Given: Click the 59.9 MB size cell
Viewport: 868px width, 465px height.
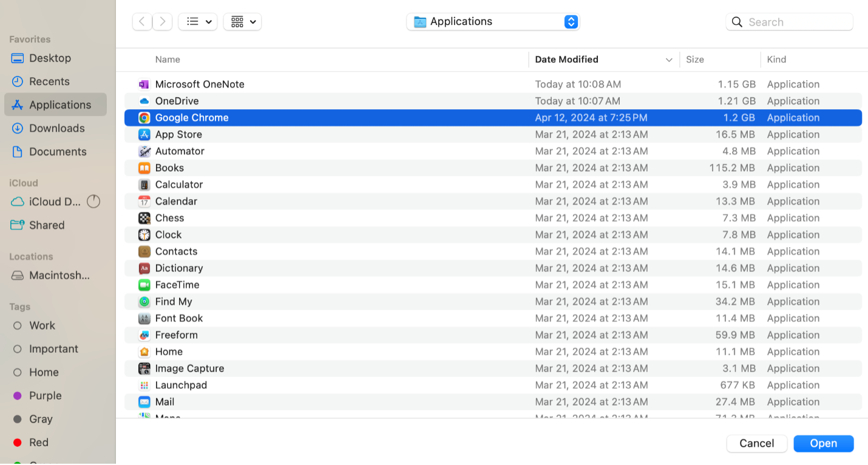Looking at the screenshot, I should click(735, 335).
